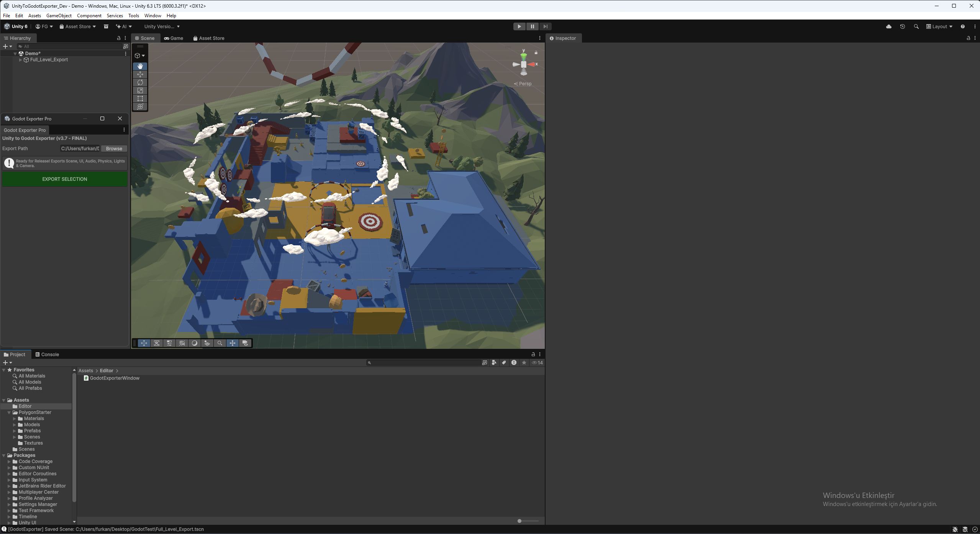Click the EXPORT SELECTION button
The height and width of the screenshot is (534, 980).
pyautogui.click(x=65, y=179)
